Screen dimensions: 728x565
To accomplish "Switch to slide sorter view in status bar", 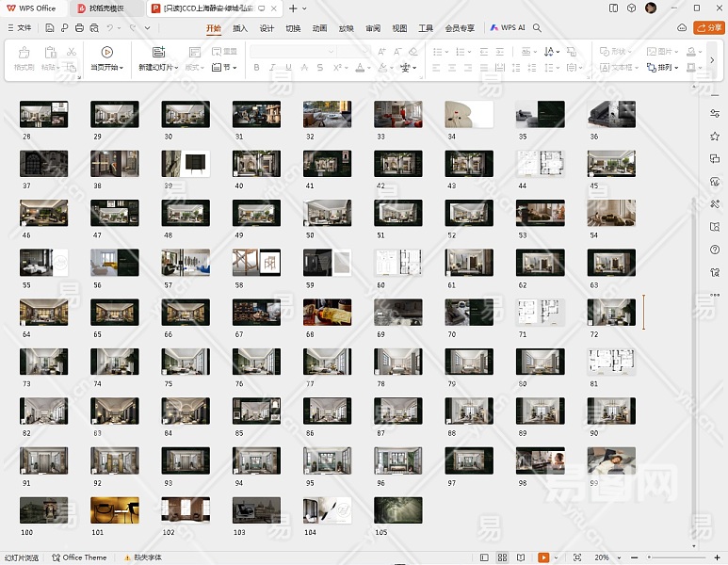I will (x=502, y=557).
